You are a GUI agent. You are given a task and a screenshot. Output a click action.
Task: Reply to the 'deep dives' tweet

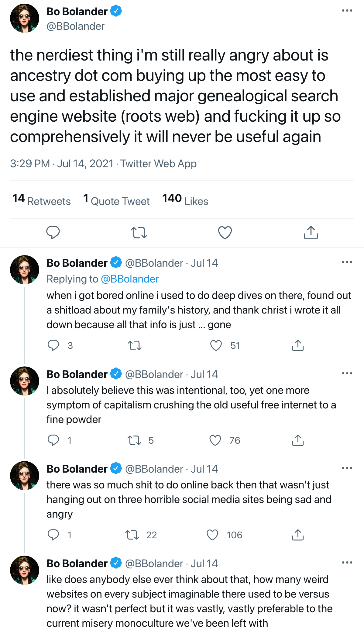point(53,345)
